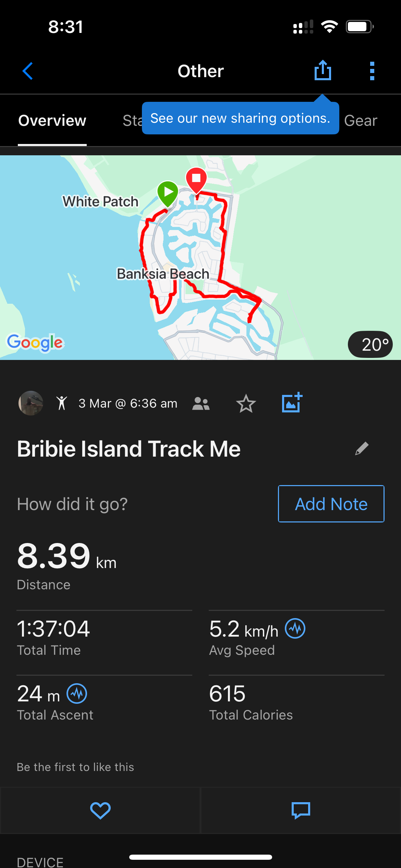401x868 pixels.
Task: Tap the blue back arrow
Action: pyautogui.click(x=28, y=71)
